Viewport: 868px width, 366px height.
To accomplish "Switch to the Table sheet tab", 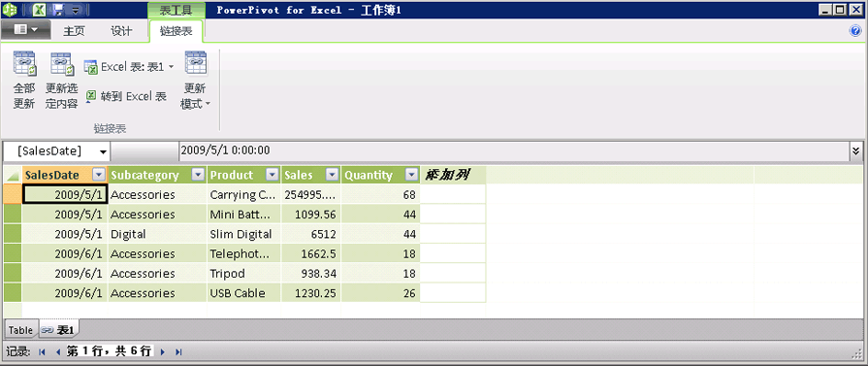I will click(x=20, y=330).
